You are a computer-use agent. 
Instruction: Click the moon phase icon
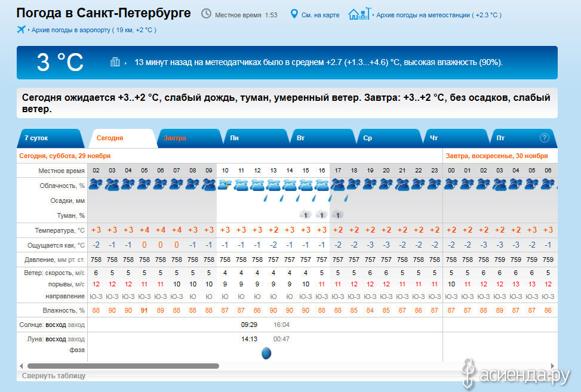tap(266, 353)
